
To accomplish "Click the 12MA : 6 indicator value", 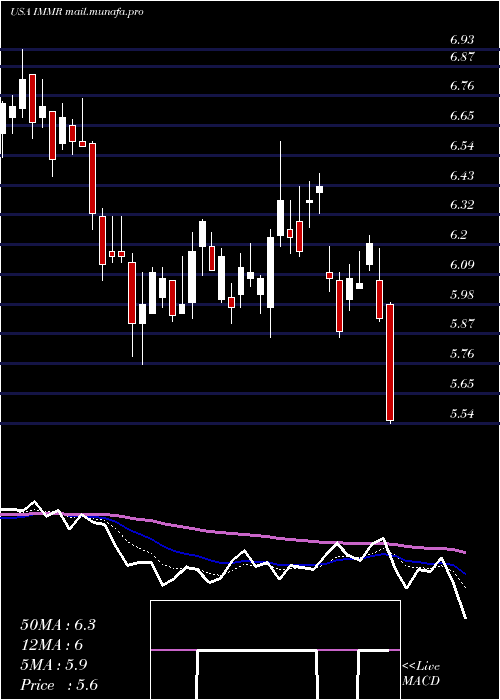I will (52, 645).
